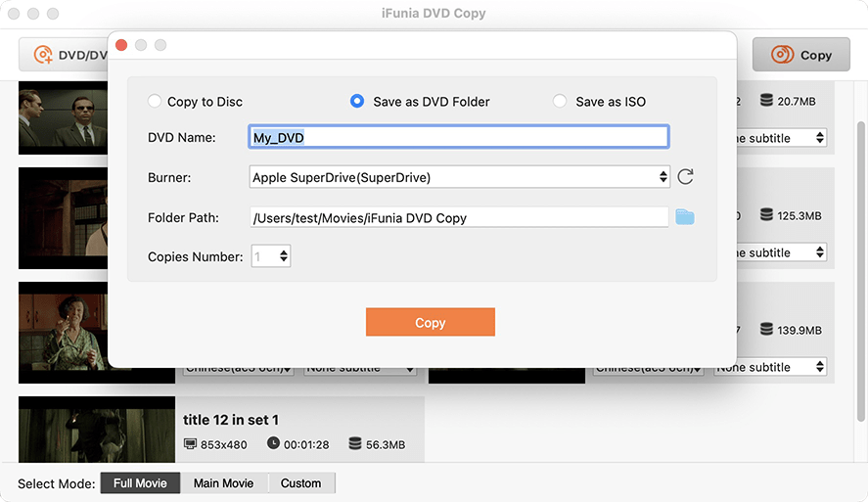Click the clock duration icon for title 12
Screen dimensions: 868x502
(x=273, y=444)
